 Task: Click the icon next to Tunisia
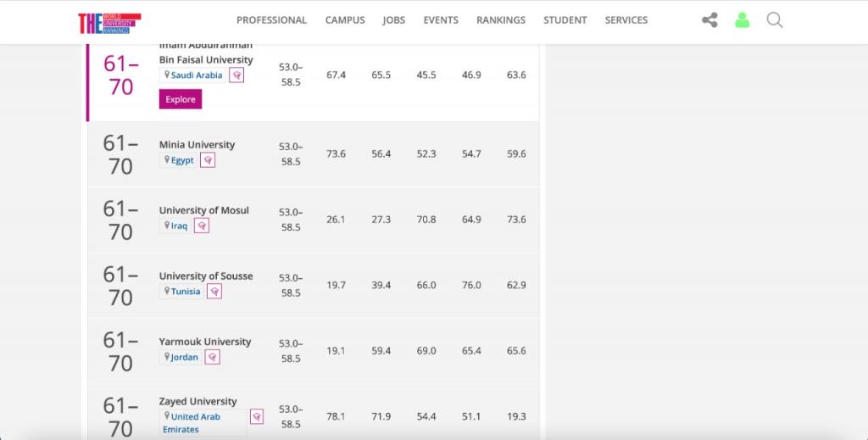[214, 292]
